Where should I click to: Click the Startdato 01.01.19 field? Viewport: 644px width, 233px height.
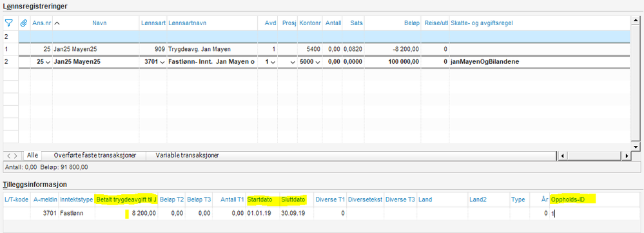tap(262, 213)
